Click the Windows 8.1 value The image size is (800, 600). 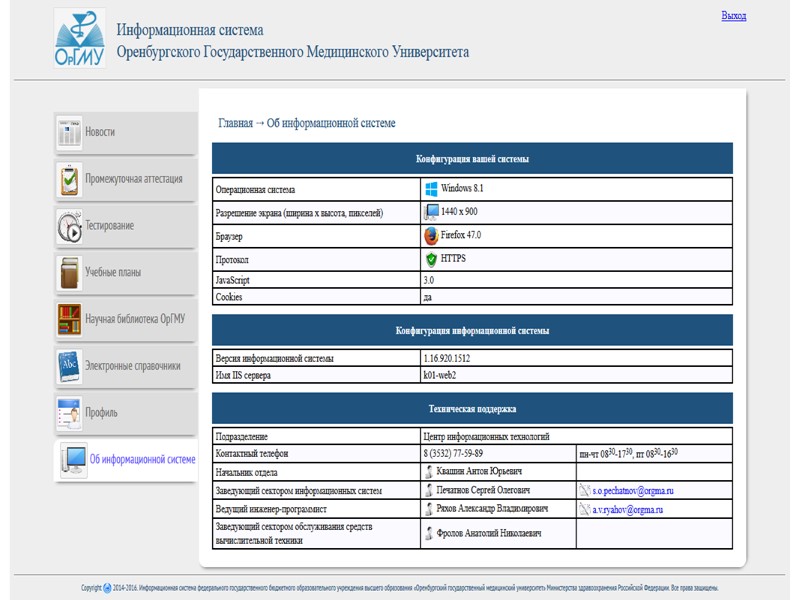pyautogui.click(x=462, y=188)
